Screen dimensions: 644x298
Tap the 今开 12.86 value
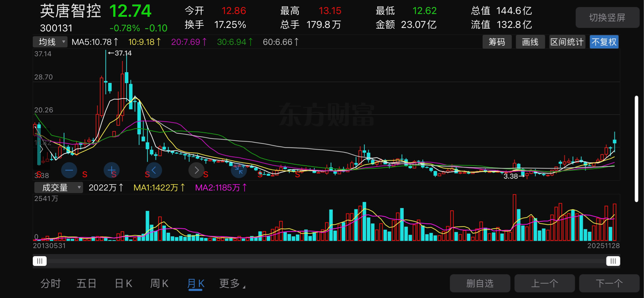click(x=234, y=10)
